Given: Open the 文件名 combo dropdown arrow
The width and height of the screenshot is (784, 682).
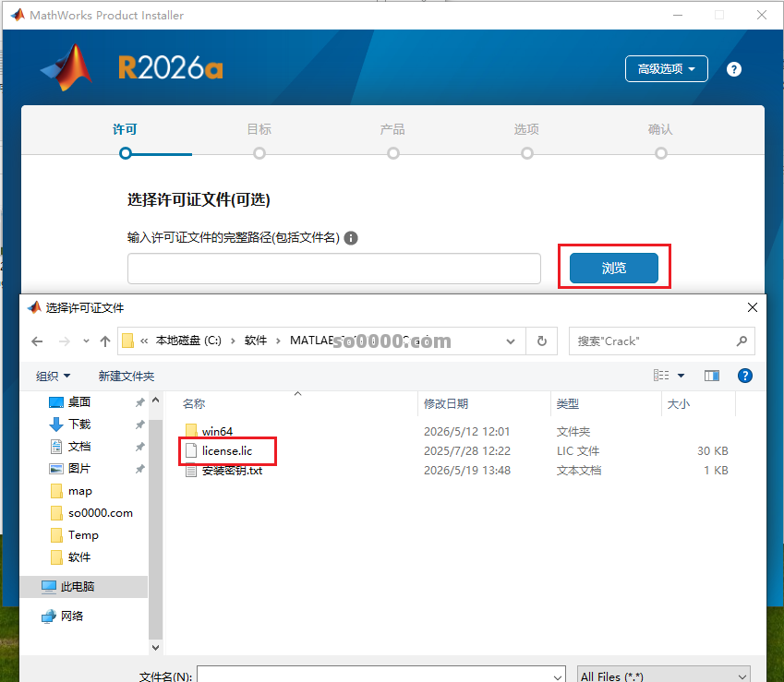Looking at the screenshot, I should [x=558, y=676].
